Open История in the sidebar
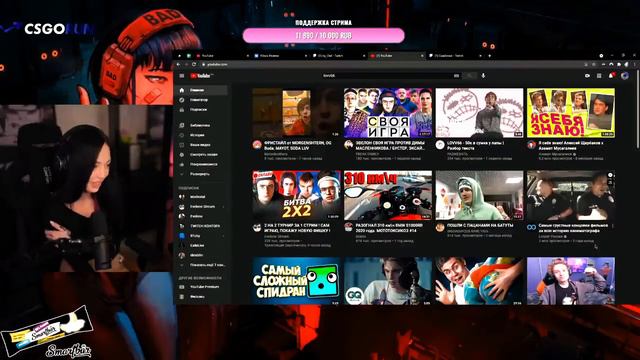 pyautogui.click(x=202, y=135)
